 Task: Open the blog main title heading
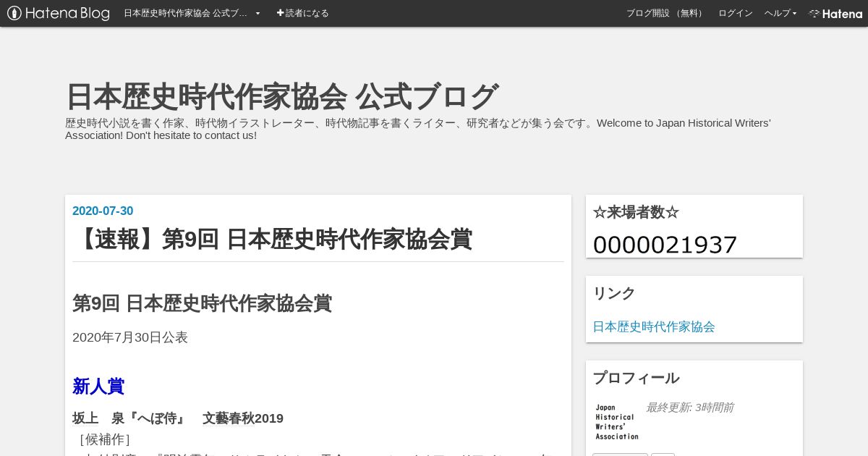pyautogui.click(x=282, y=96)
